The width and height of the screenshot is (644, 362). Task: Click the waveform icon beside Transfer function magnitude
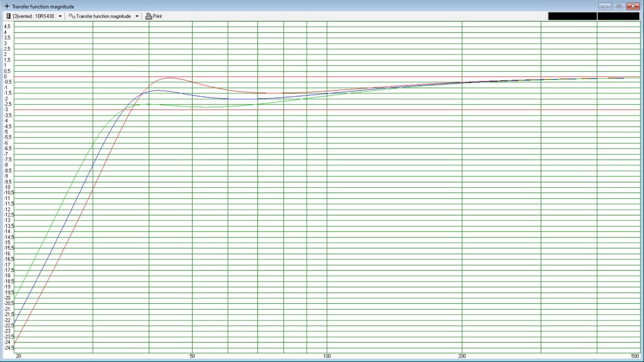point(72,16)
